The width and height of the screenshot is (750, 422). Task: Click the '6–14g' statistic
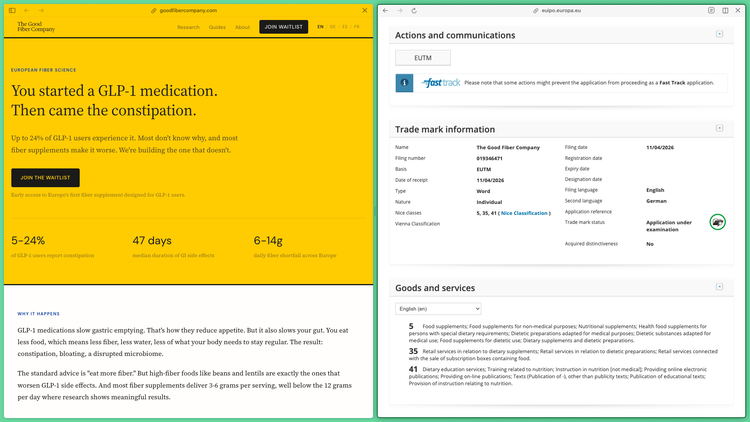(x=268, y=241)
